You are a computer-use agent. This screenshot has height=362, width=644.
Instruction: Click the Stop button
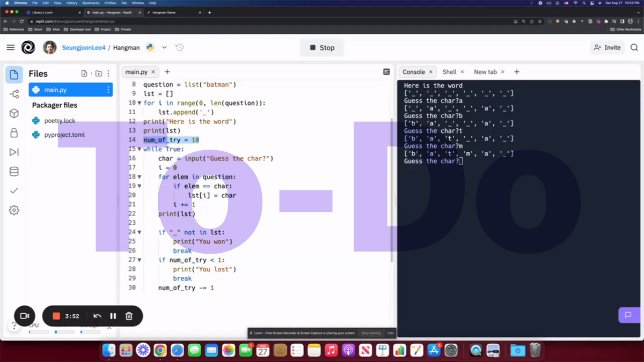tap(322, 48)
